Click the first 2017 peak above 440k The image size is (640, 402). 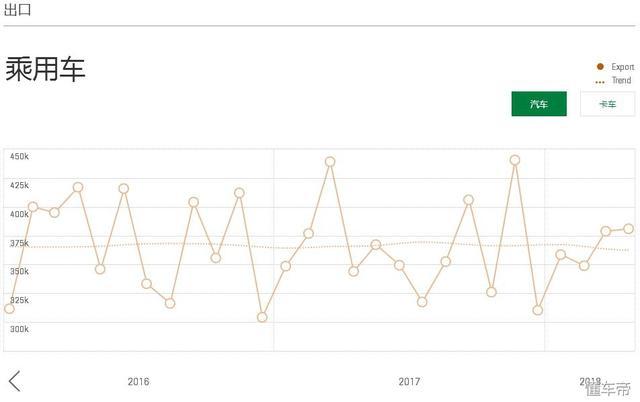(x=330, y=161)
